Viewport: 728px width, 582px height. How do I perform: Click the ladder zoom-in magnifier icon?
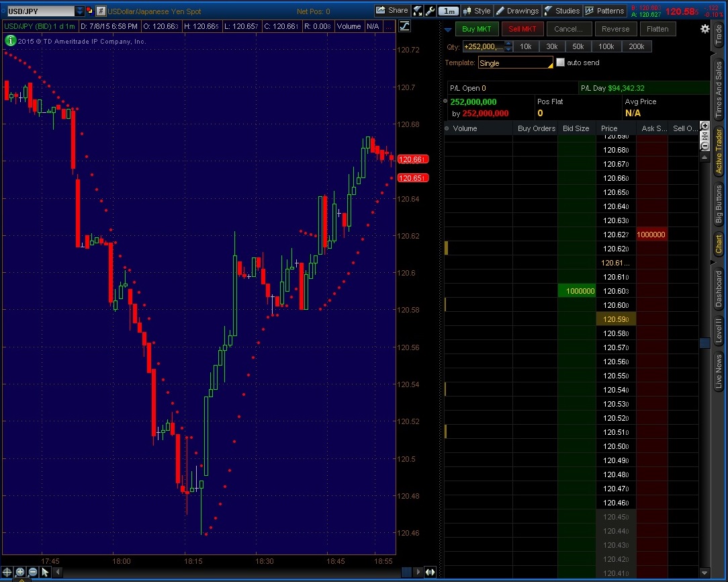(704, 126)
